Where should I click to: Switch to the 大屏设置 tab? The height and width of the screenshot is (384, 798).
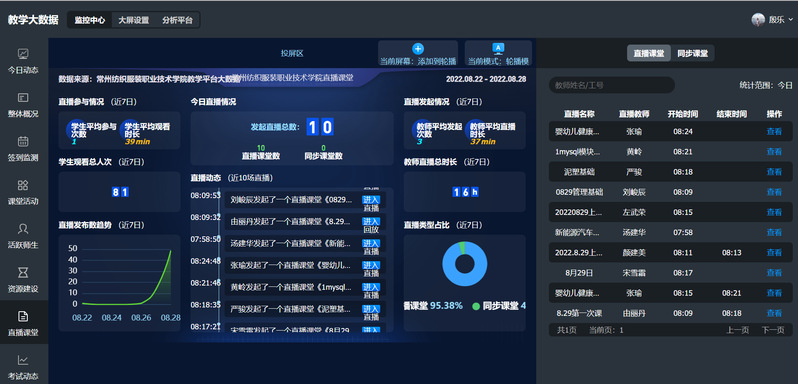(x=133, y=20)
